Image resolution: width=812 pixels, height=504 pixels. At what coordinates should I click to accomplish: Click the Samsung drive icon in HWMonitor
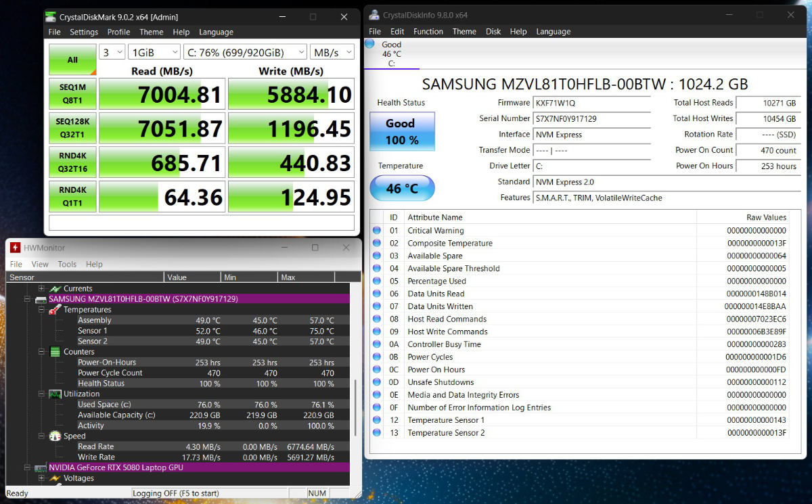click(x=41, y=299)
